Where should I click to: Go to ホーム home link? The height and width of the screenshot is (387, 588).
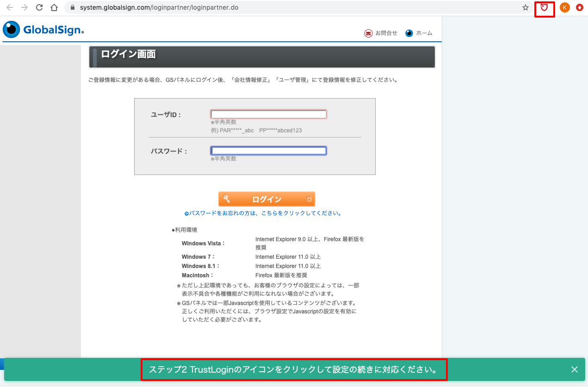(x=419, y=33)
